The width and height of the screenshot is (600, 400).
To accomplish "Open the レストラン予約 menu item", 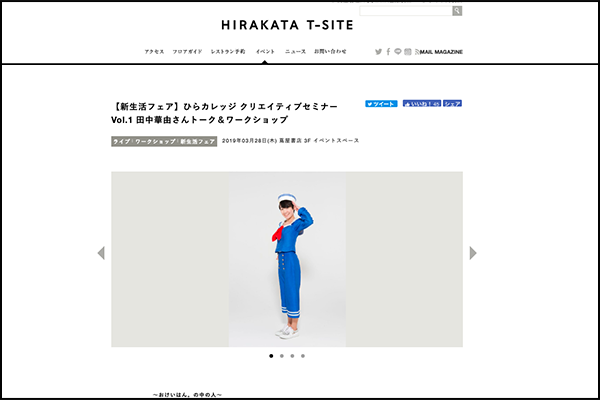I will coord(228,52).
